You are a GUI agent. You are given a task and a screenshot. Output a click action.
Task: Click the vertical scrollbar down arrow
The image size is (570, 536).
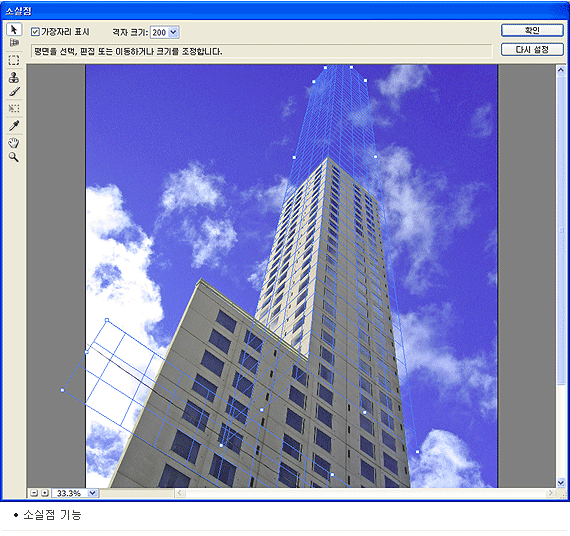(561, 483)
